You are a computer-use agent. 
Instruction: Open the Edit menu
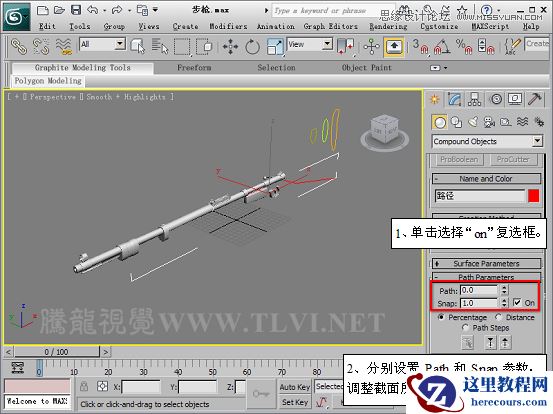point(47,26)
